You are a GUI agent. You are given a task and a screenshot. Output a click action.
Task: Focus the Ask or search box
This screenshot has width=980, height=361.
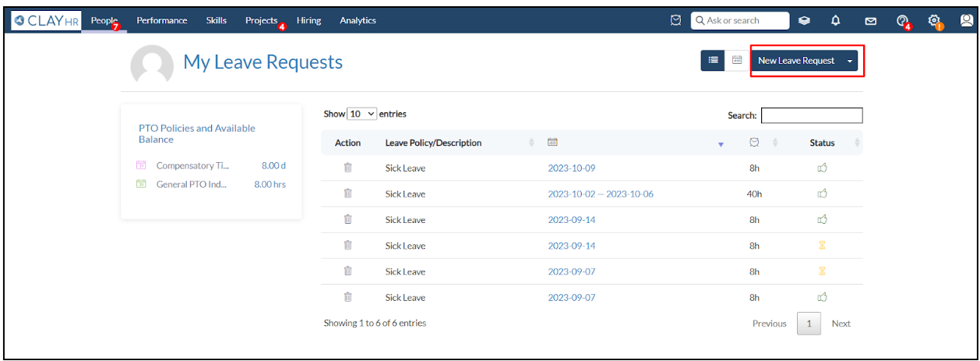click(740, 21)
